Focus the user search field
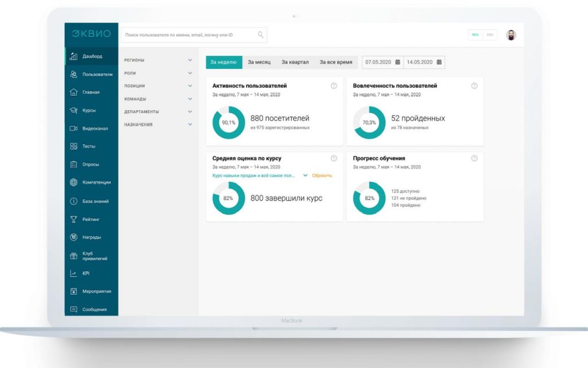The image size is (588, 368). (x=194, y=35)
